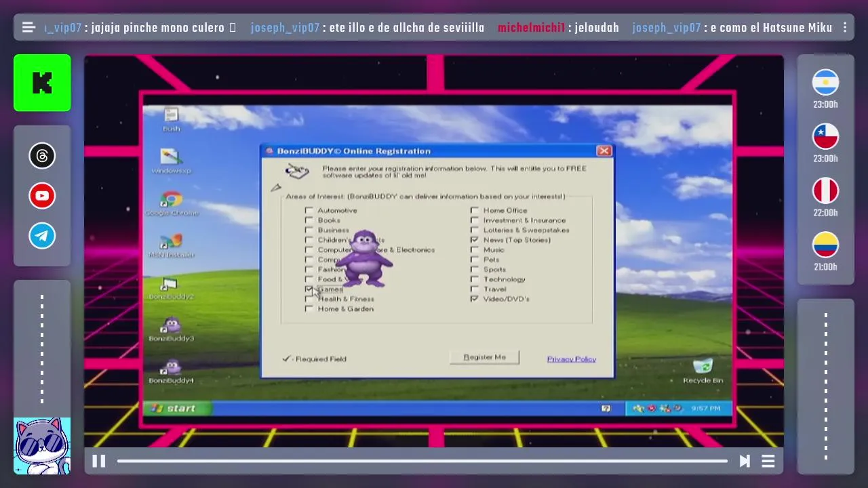This screenshot has height=488, width=868.
Task: Check the Automotive interest checkbox
Action: click(309, 210)
